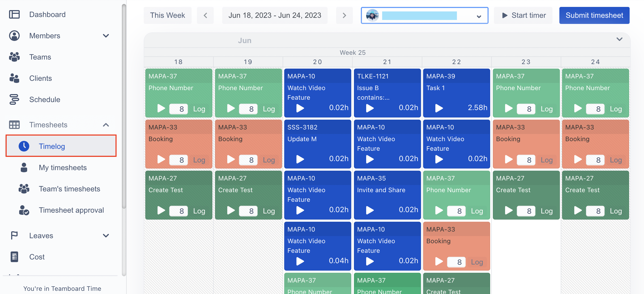Start timer on MAPA-33 Booking card of day 22
This screenshot has height=294, width=644.
tap(439, 262)
